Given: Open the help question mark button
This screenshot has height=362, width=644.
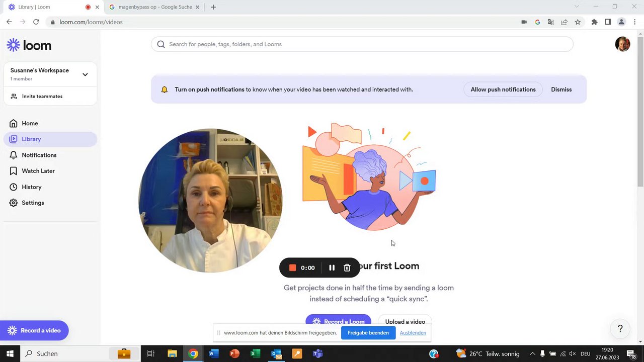Looking at the screenshot, I should tap(620, 329).
